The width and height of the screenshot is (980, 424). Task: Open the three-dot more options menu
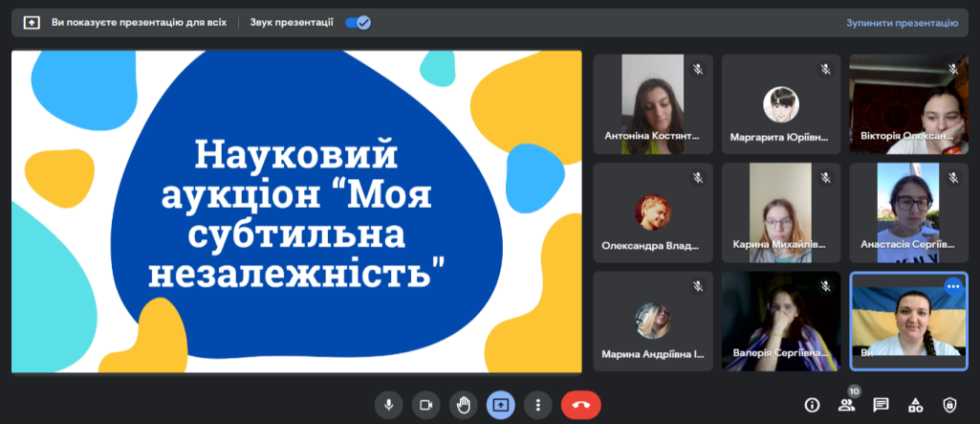click(x=538, y=405)
